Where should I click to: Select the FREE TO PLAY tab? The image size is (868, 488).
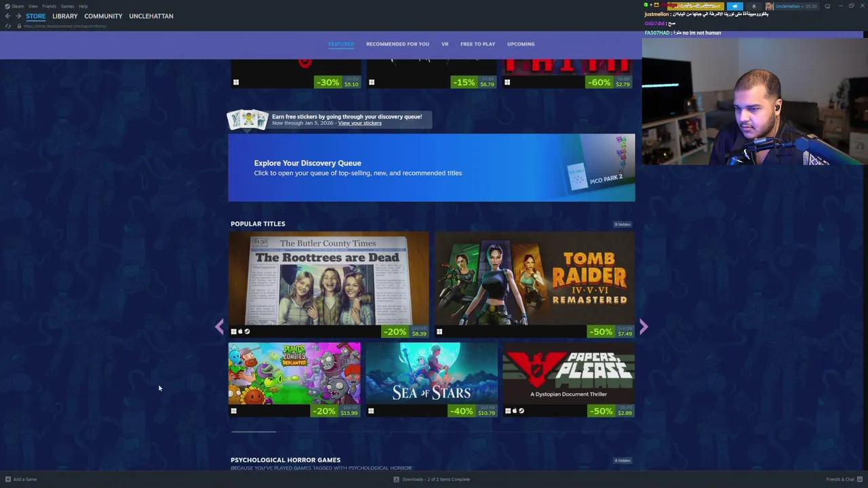tap(477, 44)
